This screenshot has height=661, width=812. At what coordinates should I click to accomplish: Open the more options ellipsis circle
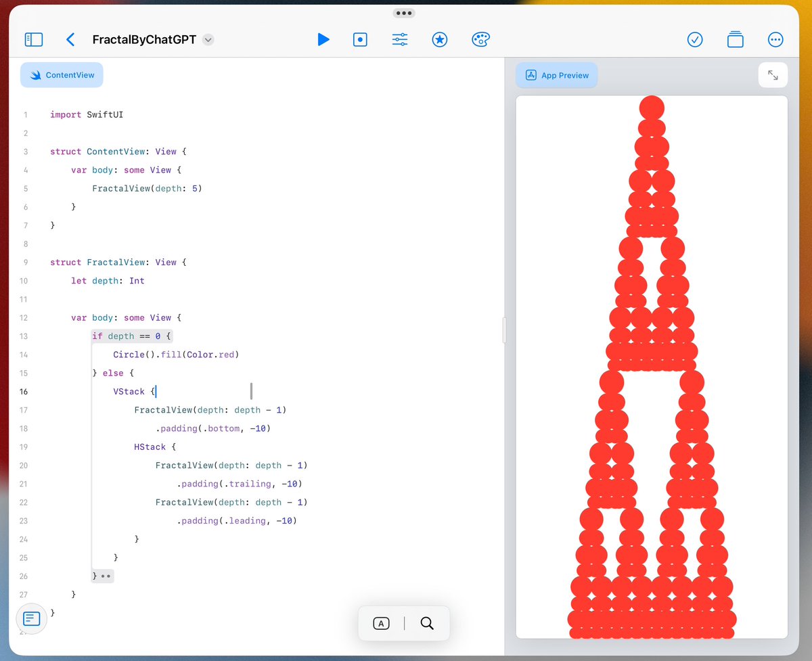776,40
